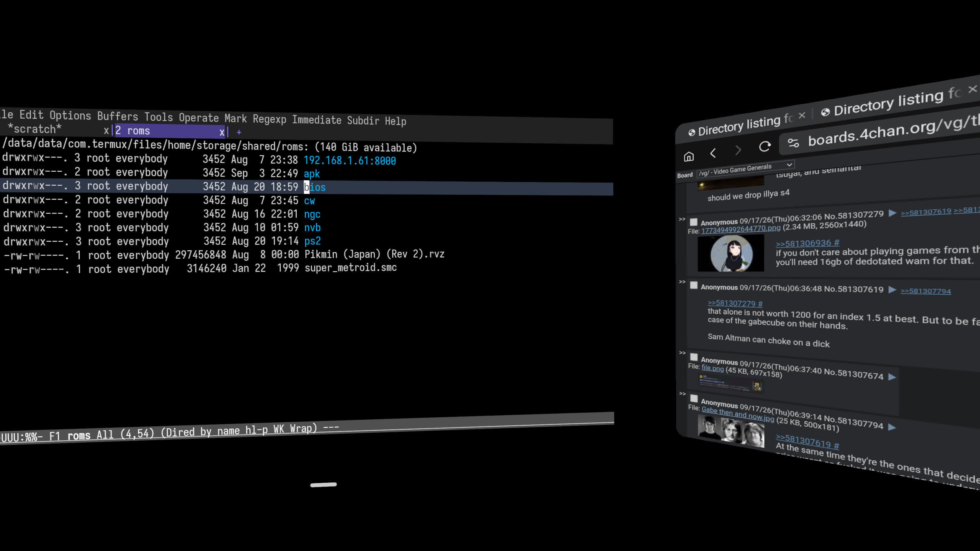Add a new Emacs tab with plus
Image resolution: width=980 pixels, height=551 pixels.
(239, 132)
